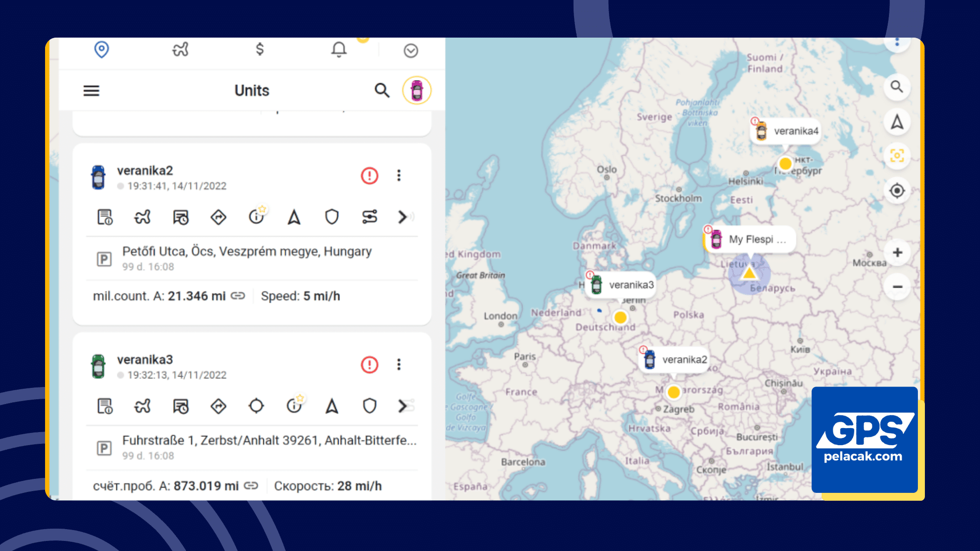Expand the circled chevron tab menu
The height and width of the screenshot is (551, 980).
click(411, 51)
